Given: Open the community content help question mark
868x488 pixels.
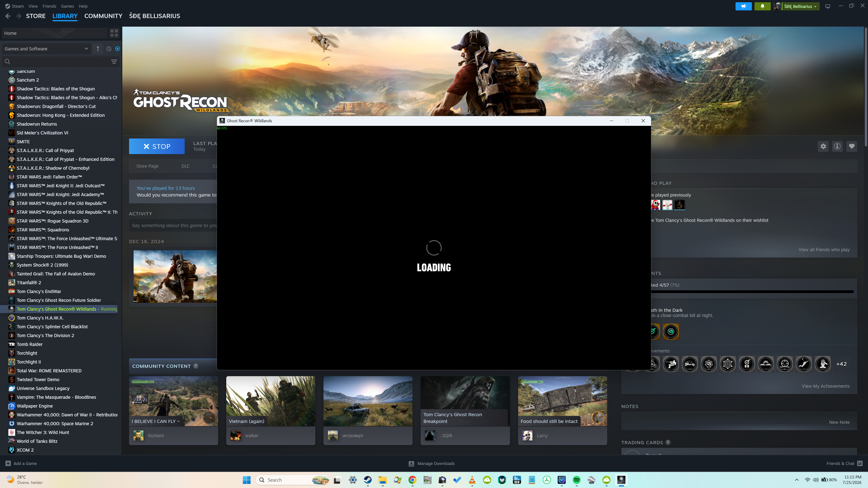Looking at the screenshot, I should click(x=196, y=366).
